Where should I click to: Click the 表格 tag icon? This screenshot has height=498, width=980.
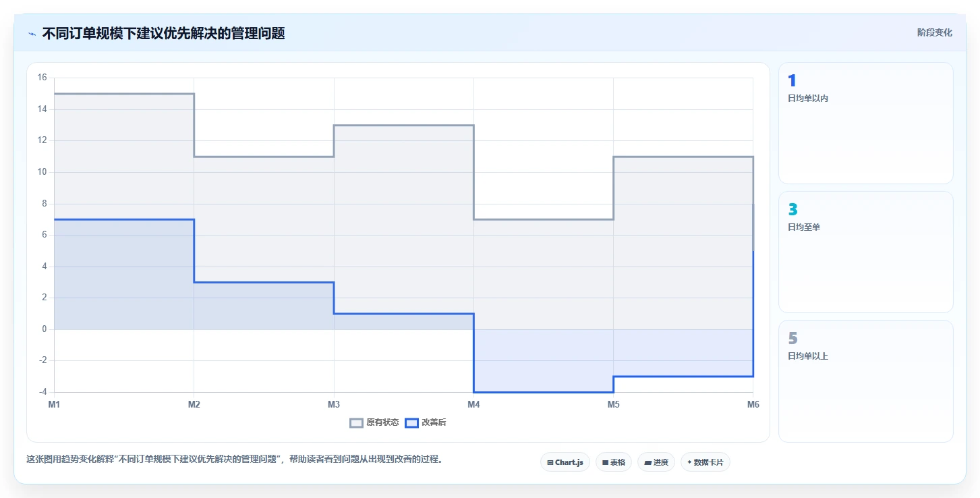[605, 463]
